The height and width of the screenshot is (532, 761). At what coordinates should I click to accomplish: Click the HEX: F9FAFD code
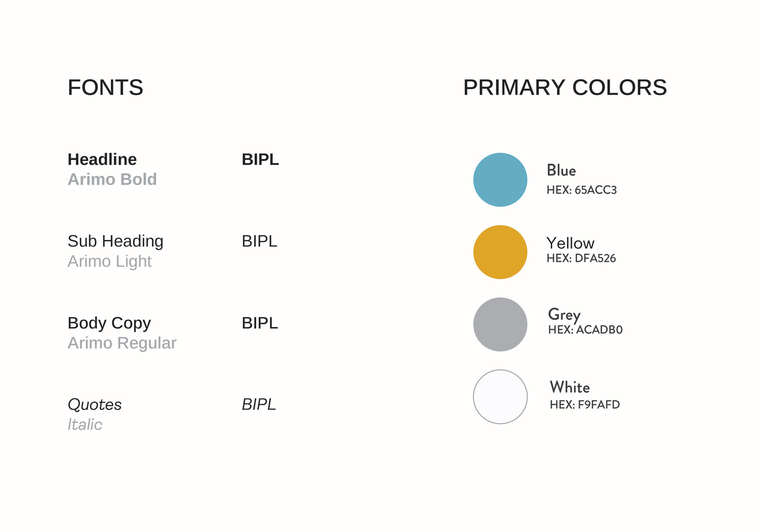[585, 405]
